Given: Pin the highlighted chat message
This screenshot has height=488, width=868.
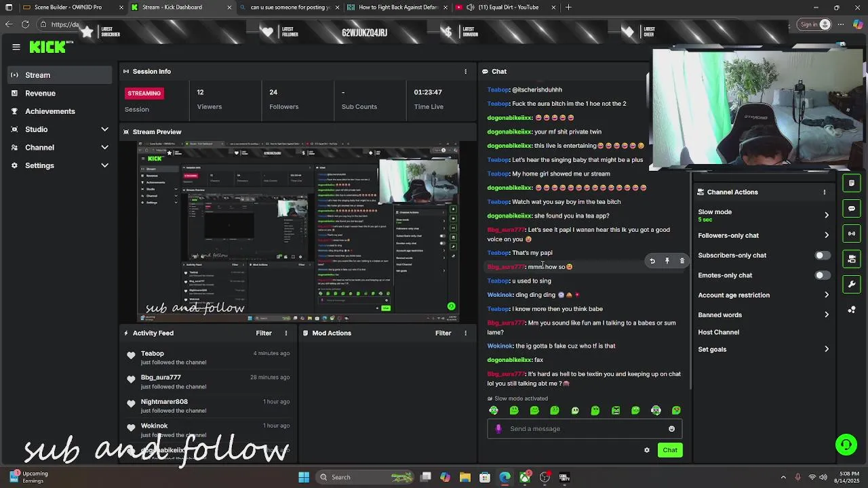Looking at the screenshot, I should click(x=667, y=261).
